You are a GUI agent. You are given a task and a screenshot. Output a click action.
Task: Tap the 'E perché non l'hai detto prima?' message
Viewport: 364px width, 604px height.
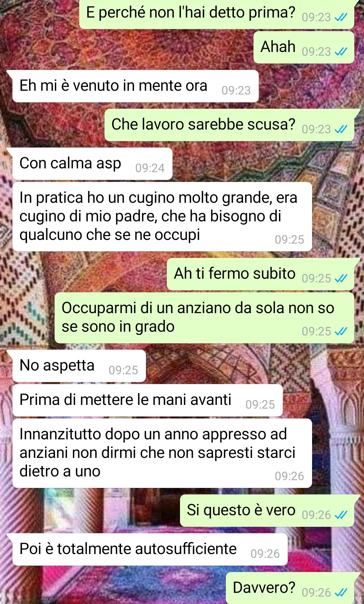coord(217,14)
